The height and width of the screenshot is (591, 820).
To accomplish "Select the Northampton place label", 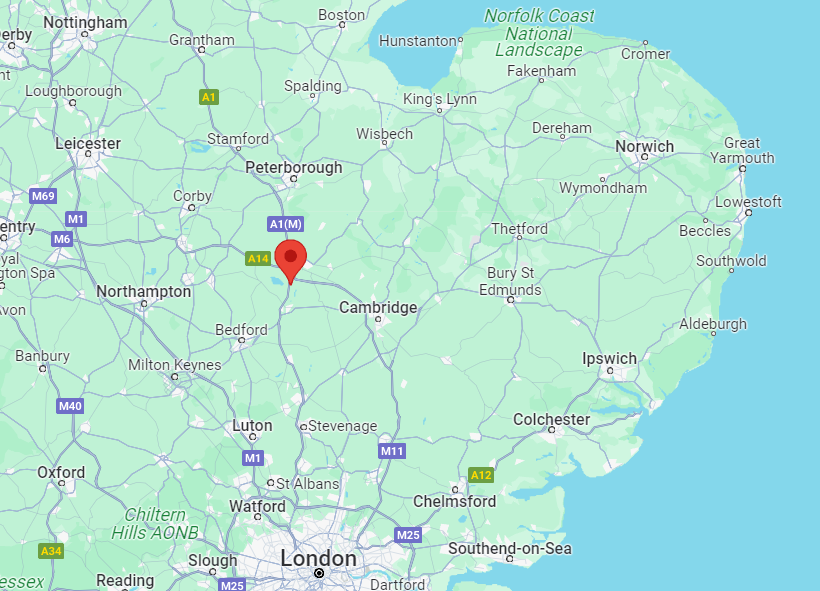I will pos(144,291).
